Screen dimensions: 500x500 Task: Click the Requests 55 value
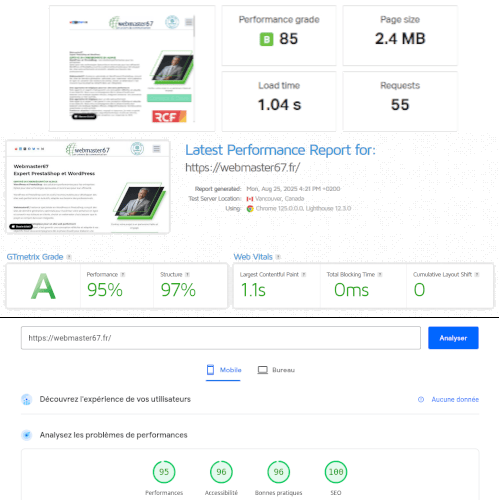[400, 105]
